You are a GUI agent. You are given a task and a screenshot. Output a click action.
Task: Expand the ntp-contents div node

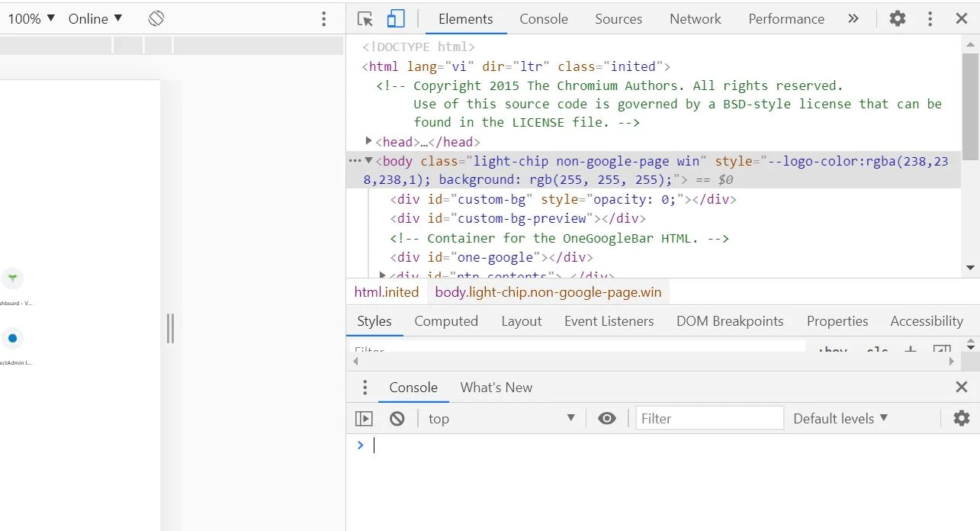pos(383,275)
